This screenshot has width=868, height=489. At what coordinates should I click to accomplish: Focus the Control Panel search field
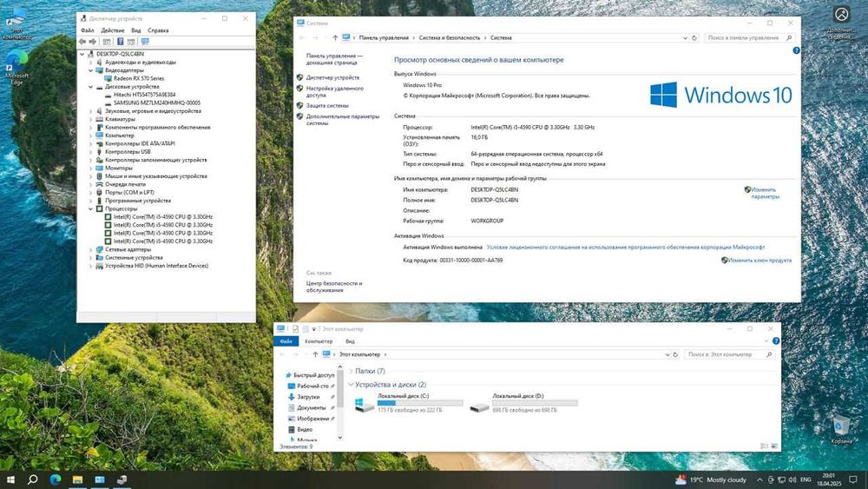point(750,38)
